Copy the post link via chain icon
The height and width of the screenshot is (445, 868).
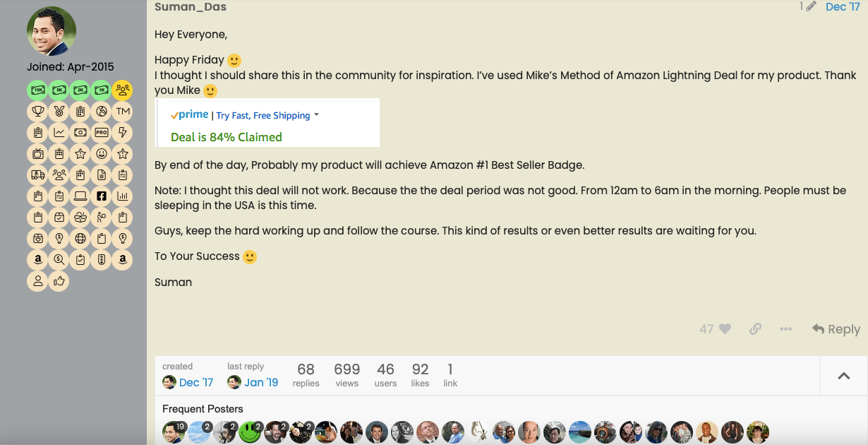point(755,328)
